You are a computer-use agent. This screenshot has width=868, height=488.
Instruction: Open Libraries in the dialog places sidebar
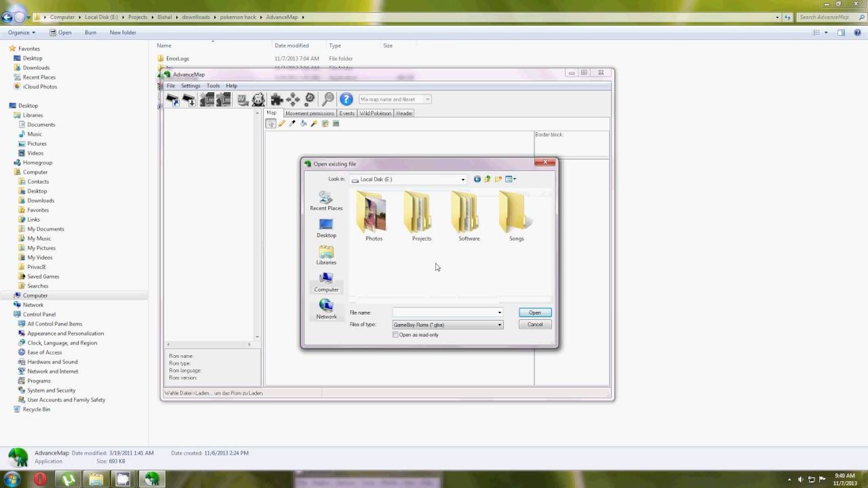pyautogui.click(x=326, y=255)
